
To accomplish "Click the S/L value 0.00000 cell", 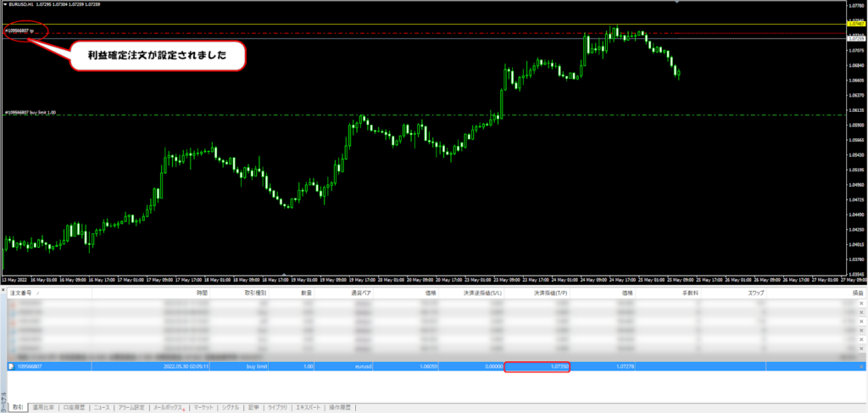I will tap(471, 366).
